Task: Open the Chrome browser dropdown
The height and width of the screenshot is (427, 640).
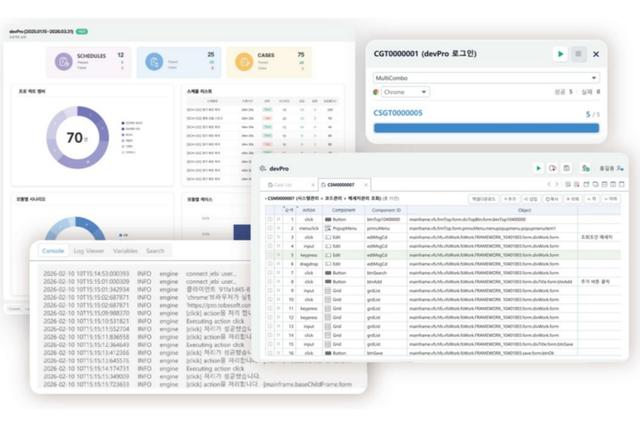Action: pos(424,92)
